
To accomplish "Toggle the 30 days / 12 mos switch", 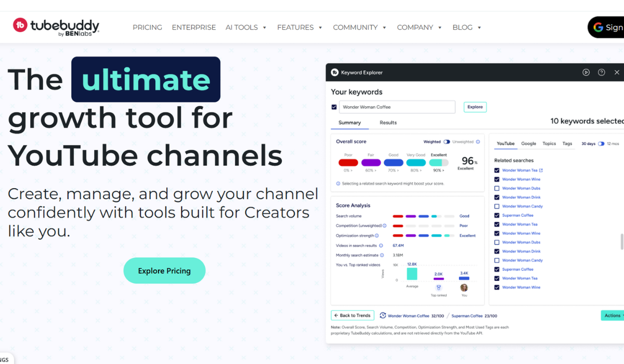I will pos(601,144).
